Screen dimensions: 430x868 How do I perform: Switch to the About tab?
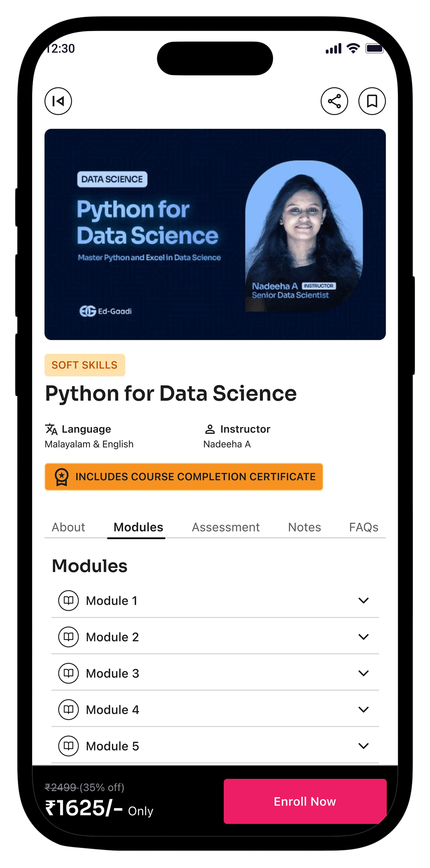point(68,527)
